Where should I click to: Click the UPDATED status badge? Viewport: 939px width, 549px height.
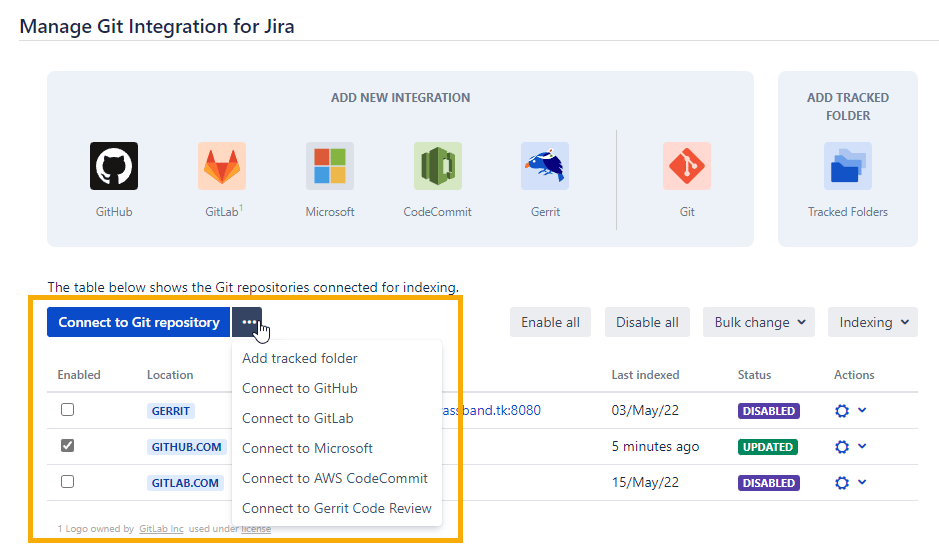pyautogui.click(x=768, y=447)
